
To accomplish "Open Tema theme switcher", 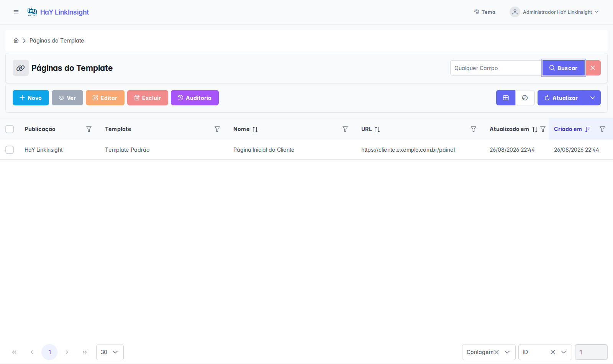I will [485, 12].
